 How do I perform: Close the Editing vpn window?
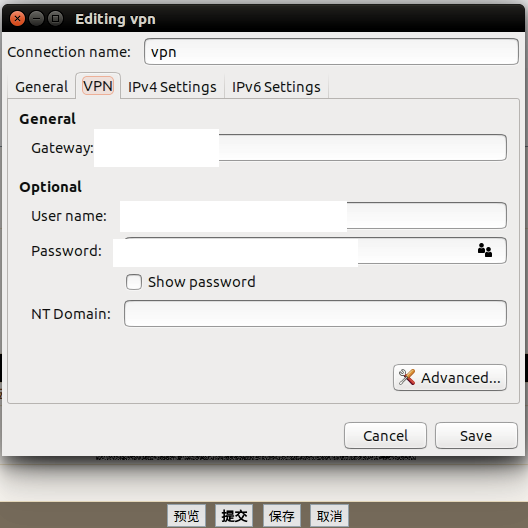point(17,19)
